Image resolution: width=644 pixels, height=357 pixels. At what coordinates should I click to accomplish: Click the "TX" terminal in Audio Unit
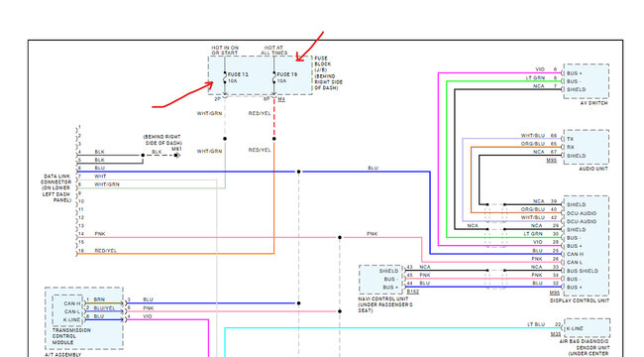click(x=570, y=139)
